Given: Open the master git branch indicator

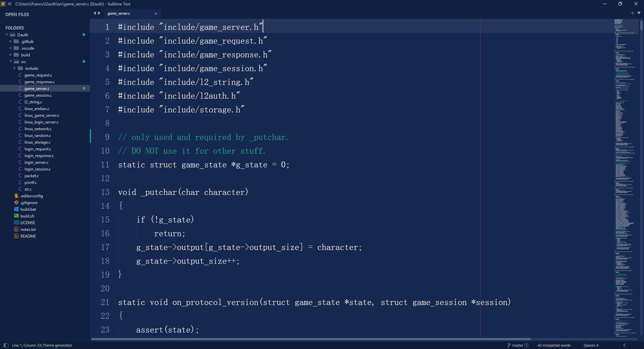Looking at the screenshot, I should point(518,345).
